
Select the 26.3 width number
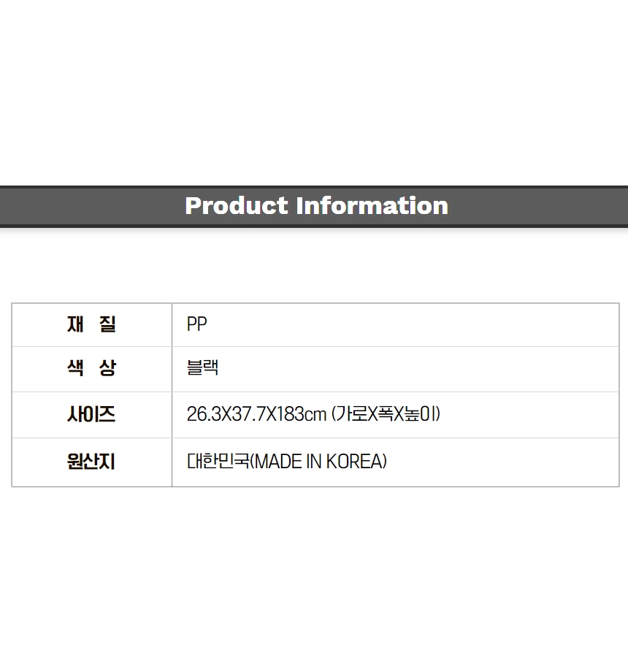point(204,414)
